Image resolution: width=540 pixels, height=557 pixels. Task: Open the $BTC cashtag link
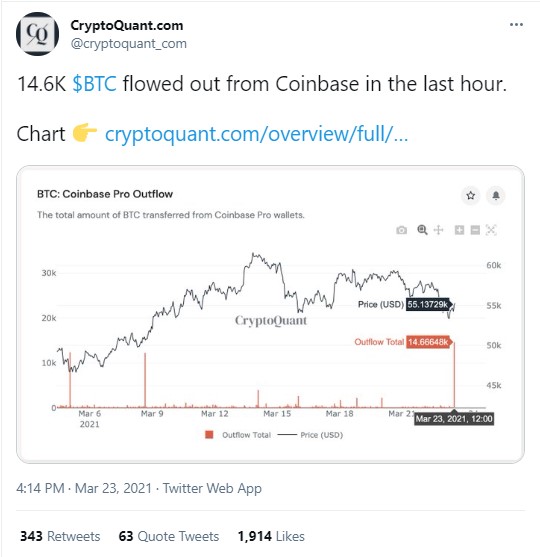coord(94,84)
